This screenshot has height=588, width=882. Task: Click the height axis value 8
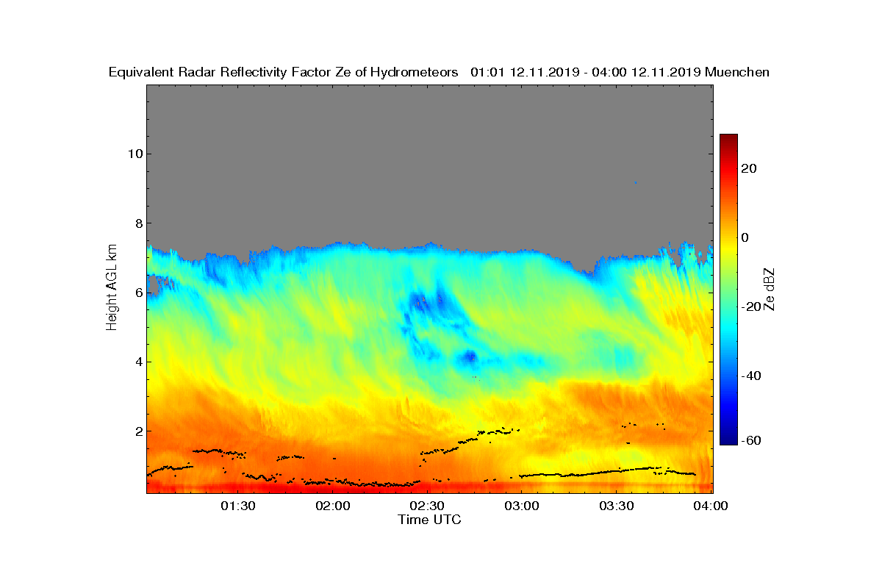(138, 223)
